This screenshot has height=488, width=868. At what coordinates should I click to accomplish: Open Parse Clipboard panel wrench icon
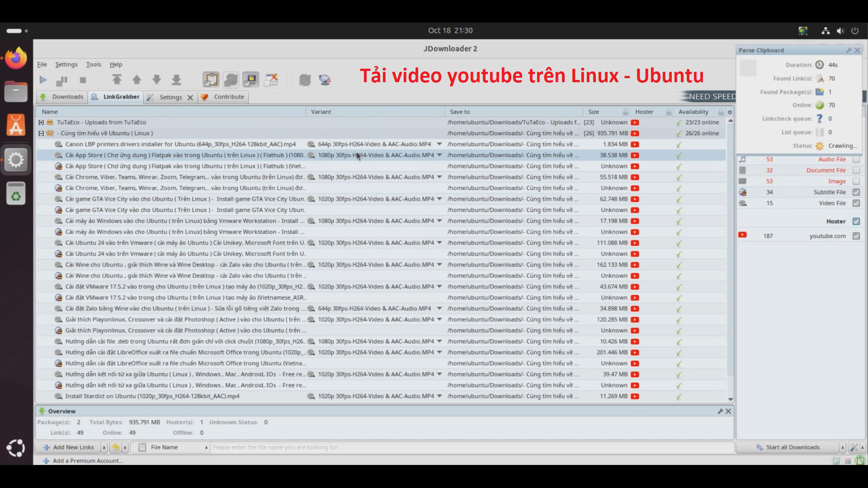pyautogui.click(x=849, y=50)
